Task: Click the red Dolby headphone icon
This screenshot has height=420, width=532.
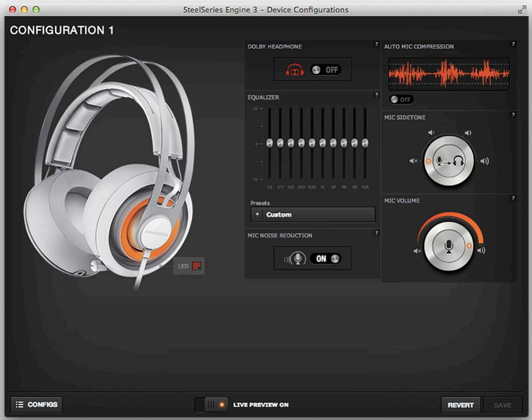Action: [294, 69]
